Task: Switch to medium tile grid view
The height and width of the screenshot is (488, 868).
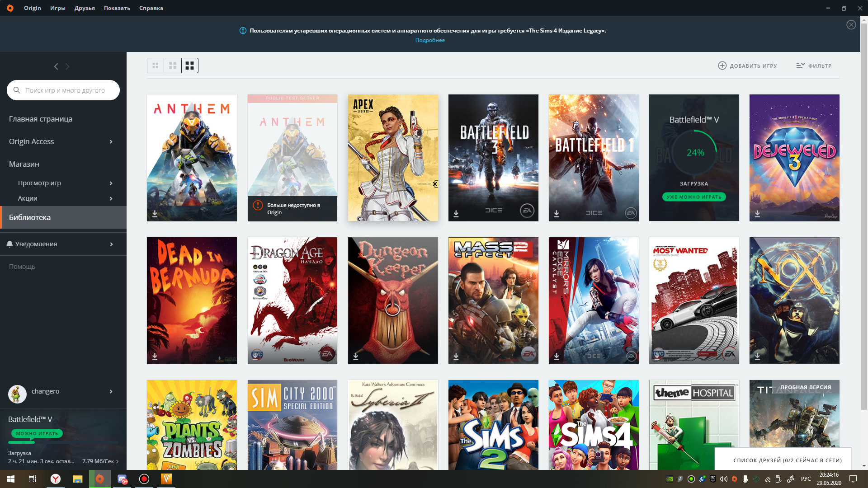Action: pos(173,66)
